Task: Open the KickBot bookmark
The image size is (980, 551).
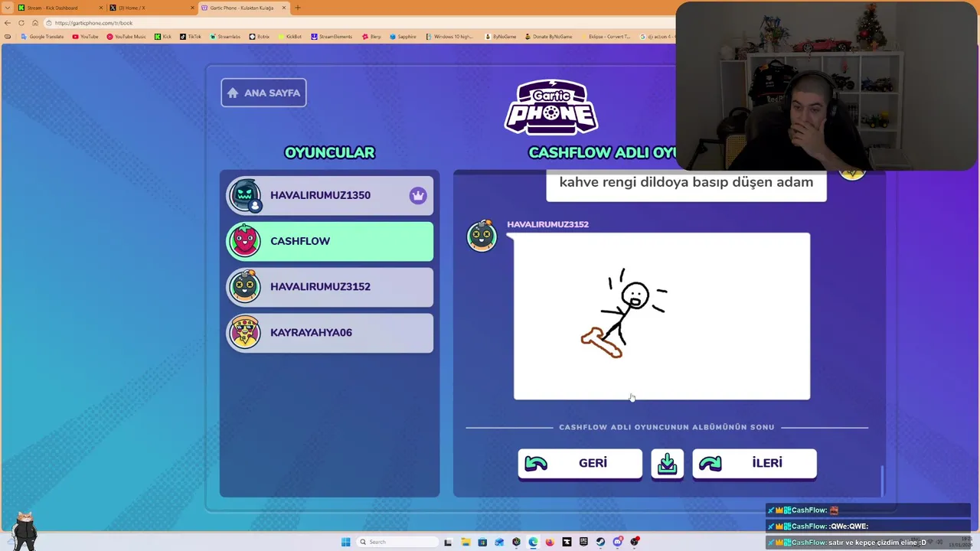Action: (290, 37)
